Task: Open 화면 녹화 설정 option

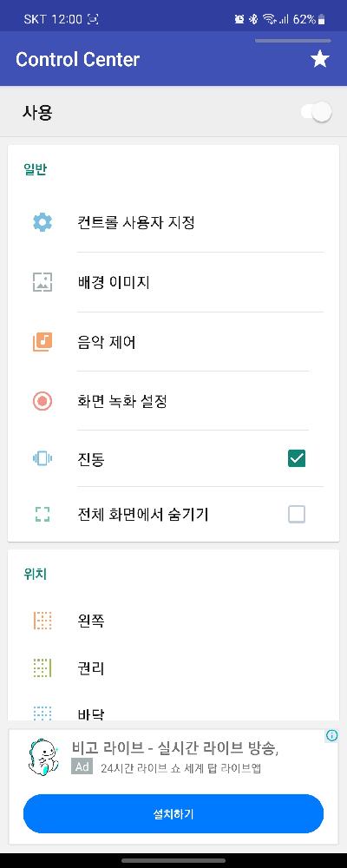Action: click(173, 401)
